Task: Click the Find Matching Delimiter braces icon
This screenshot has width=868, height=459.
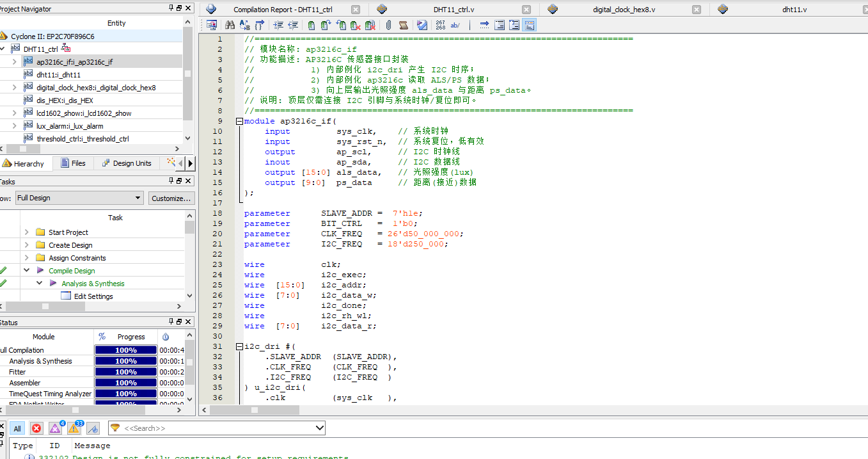Action: pyautogui.click(x=259, y=25)
